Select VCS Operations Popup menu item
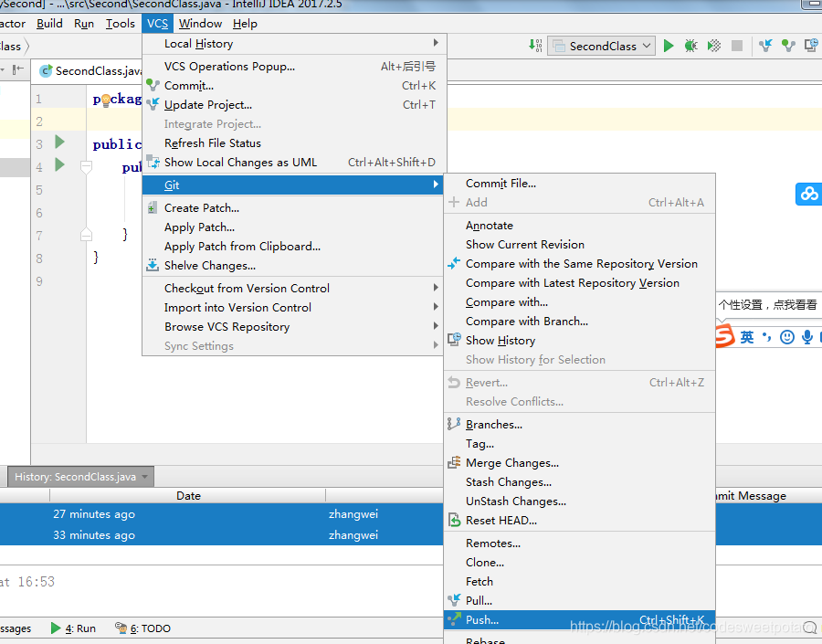The image size is (822, 644). pyautogui.click(x=294, y=67)
